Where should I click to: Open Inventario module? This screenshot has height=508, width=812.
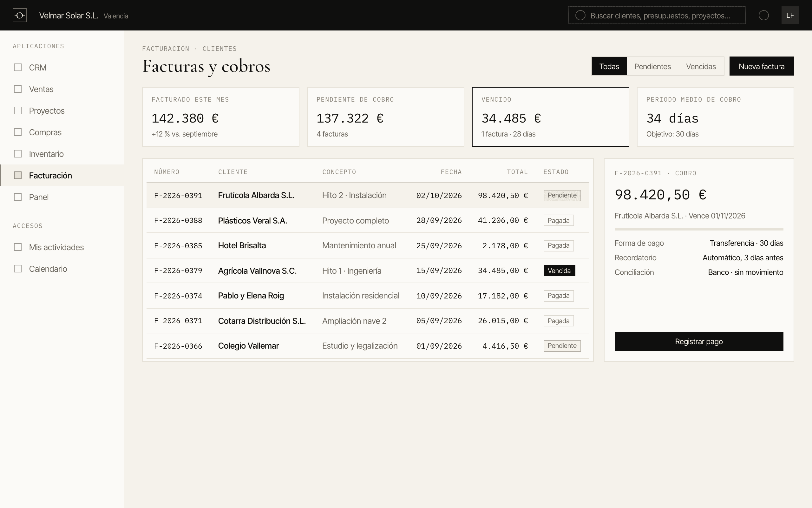[62, 154]
